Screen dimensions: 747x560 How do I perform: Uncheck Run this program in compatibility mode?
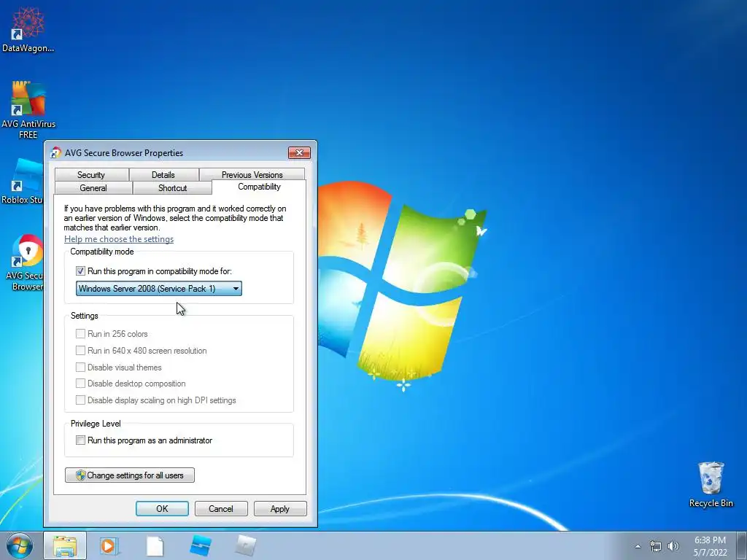point(80,271)
